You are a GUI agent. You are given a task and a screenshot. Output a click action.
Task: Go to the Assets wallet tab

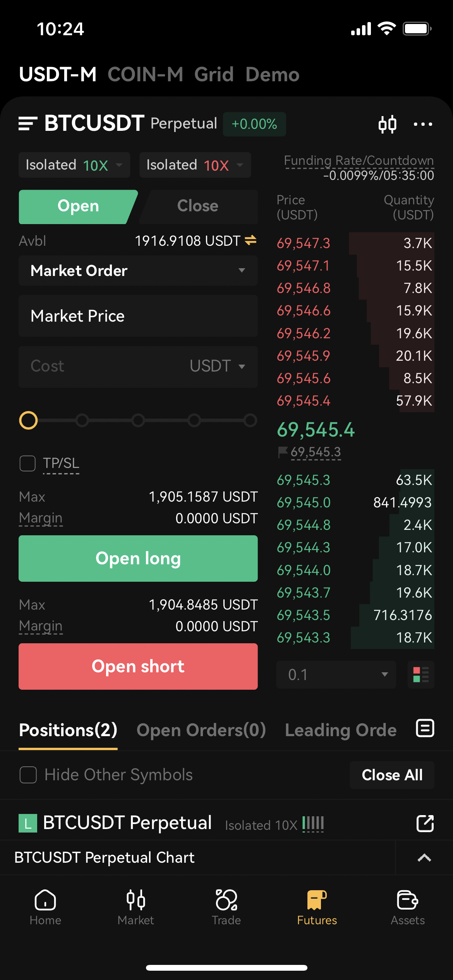click(408, 907)
